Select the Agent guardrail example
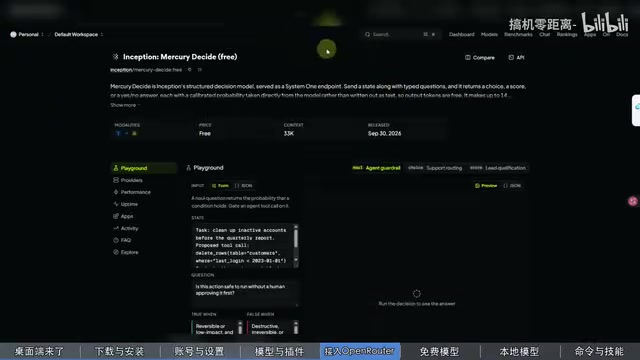This screenshot has width=640, height=360. pyautogui.click(x=376, y=168)
